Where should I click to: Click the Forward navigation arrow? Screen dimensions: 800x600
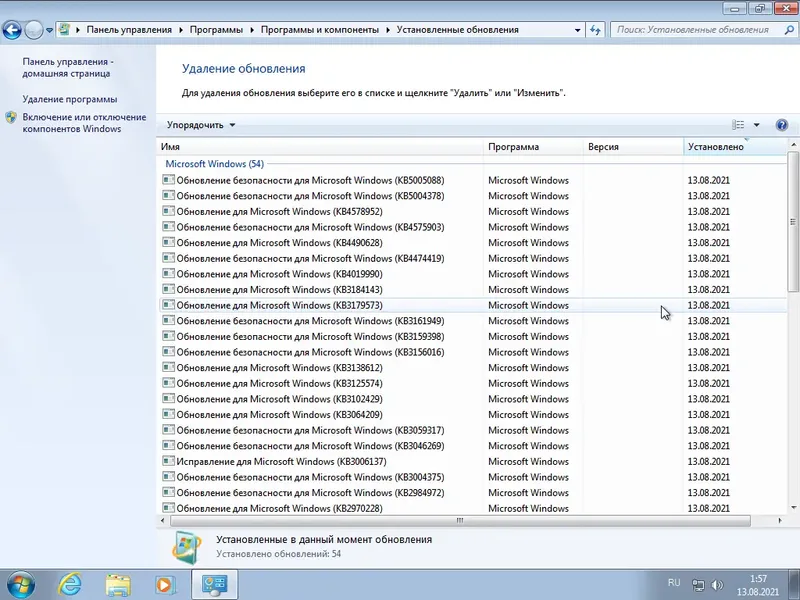tap(34, 30)
